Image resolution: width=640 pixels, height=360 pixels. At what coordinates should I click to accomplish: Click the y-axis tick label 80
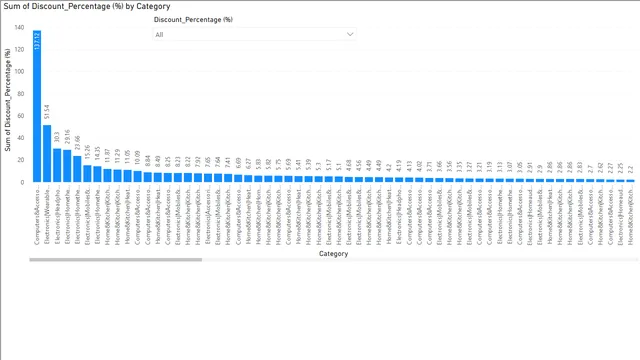pyautogui.click(x=21, y=94)
